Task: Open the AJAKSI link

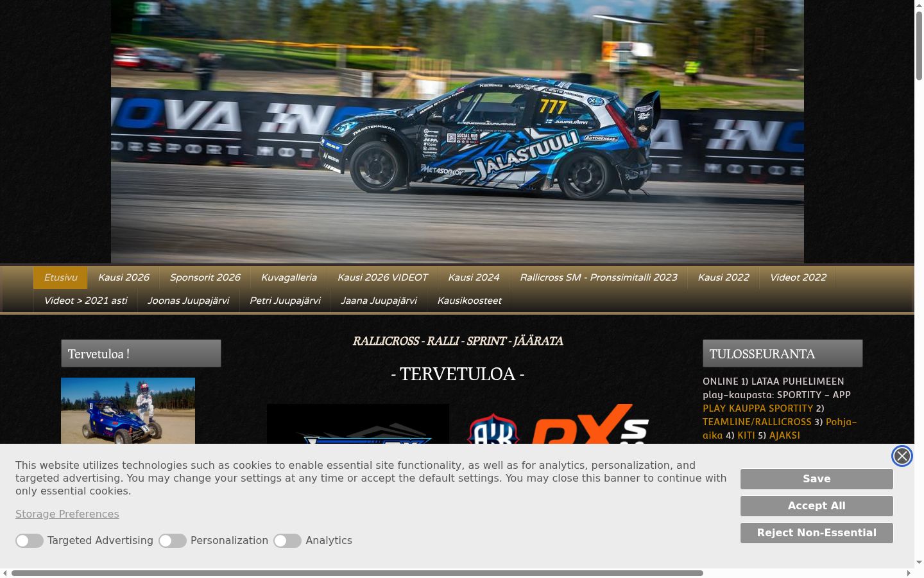Action: click(x=785, y=435)
